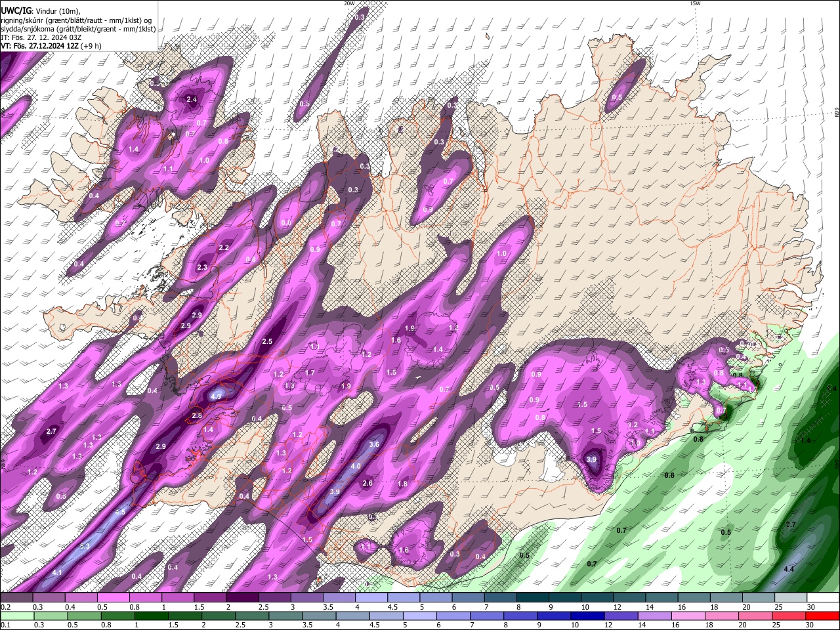This screenshot has width=840, height=630.
Task: Select the '0.2' label of the upper legend
Action: tap(5, 607)
